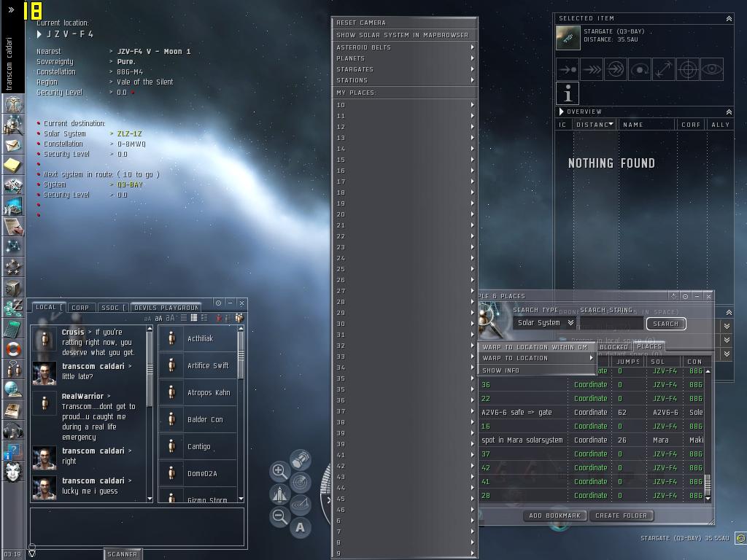The image size is (747, 560).
Task: Click ZLZ-1Z destination link
Action: 130,134
